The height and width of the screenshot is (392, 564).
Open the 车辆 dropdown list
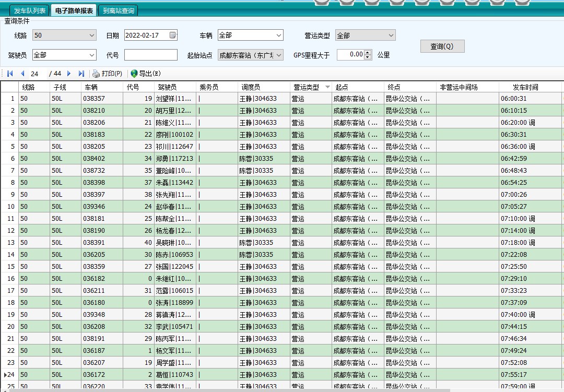tap(278, 35)
